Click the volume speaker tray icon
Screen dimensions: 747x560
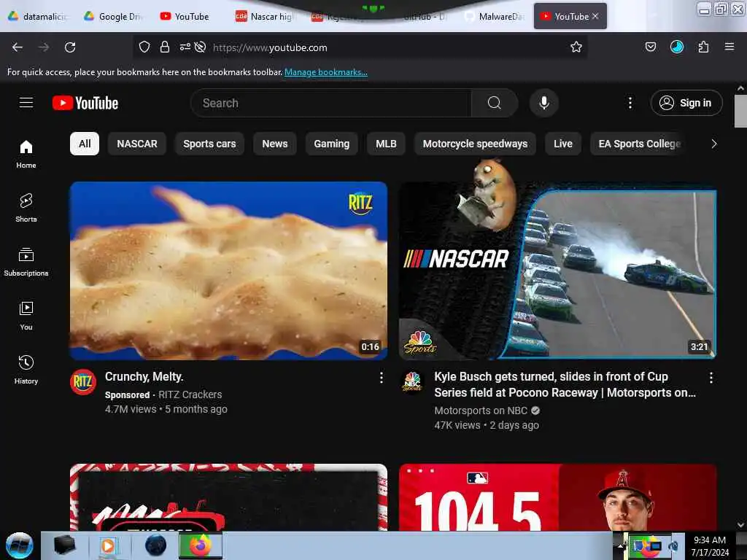point(673,546)
